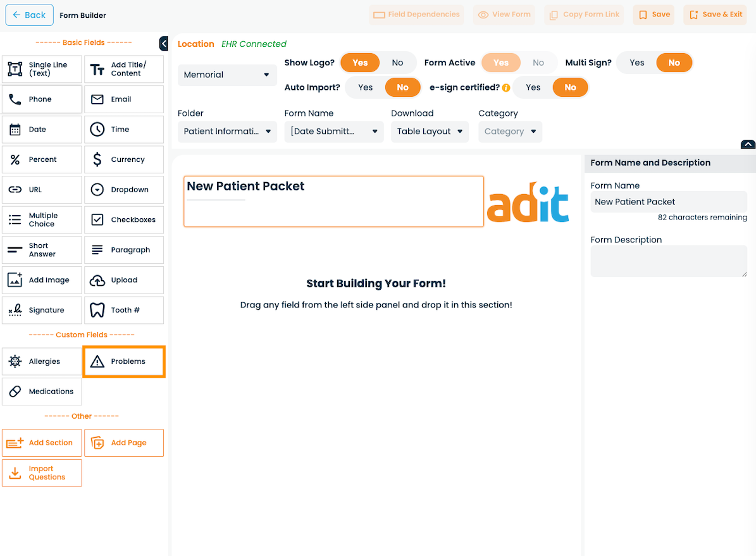Click the Upload cloud icon
The height and width of the screenshot is (556, 756).
97,280
